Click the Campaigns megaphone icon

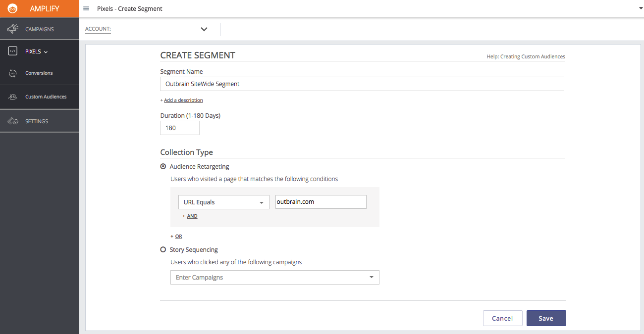(13, 29)
